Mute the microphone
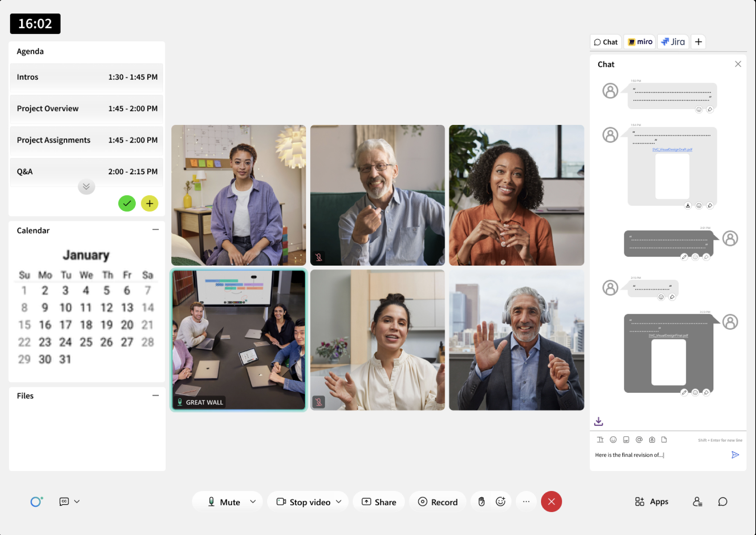Viewport: 756px width, 535px height. 224,502
